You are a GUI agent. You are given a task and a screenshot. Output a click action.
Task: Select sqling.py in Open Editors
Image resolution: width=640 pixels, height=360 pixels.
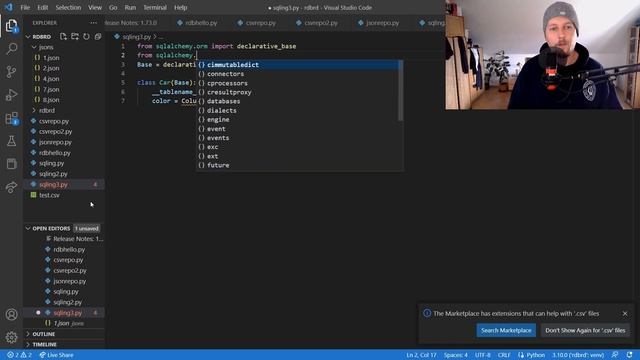64,291
